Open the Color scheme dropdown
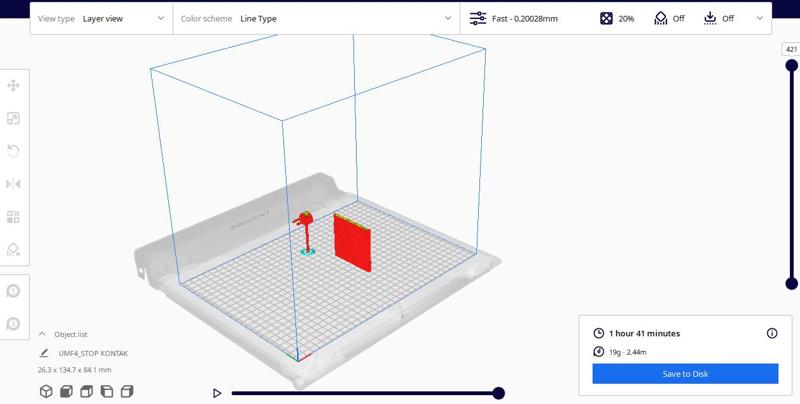The height and width of the screenshot is (404, 800). 316,18
